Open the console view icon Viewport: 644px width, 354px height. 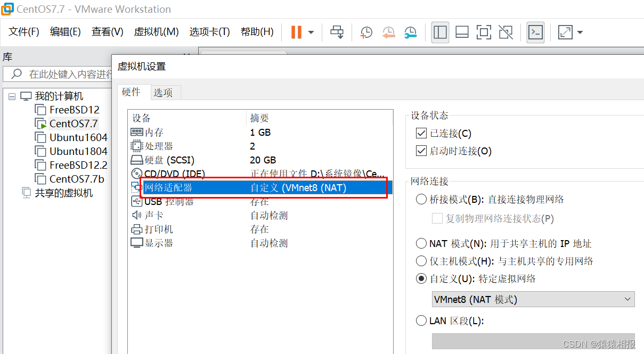click(535, 32)
